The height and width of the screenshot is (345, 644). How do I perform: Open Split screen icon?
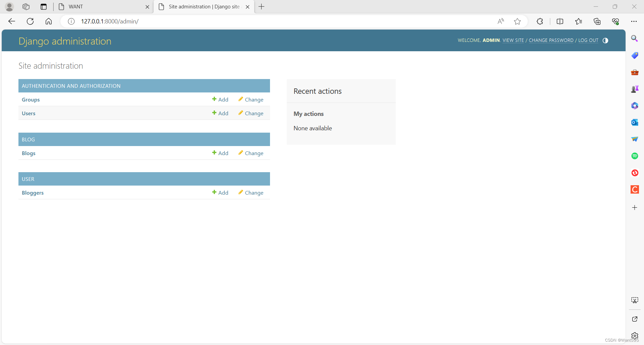[560, 21]
